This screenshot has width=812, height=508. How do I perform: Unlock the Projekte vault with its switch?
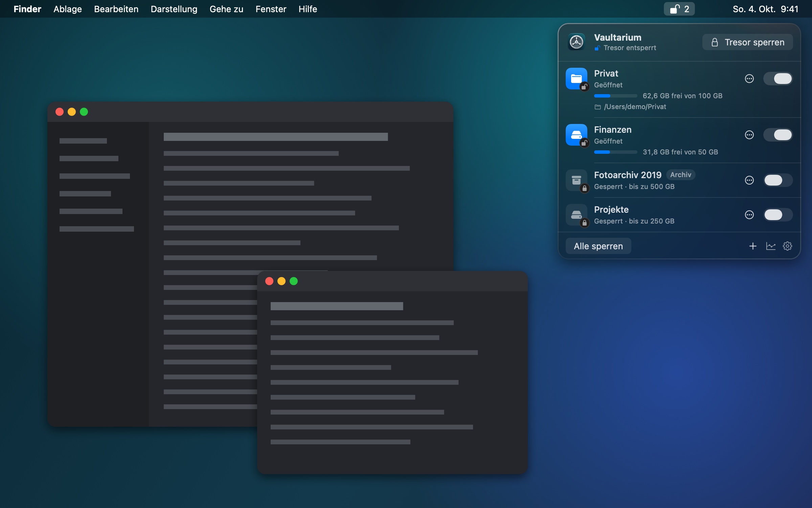tap(778, 215)
